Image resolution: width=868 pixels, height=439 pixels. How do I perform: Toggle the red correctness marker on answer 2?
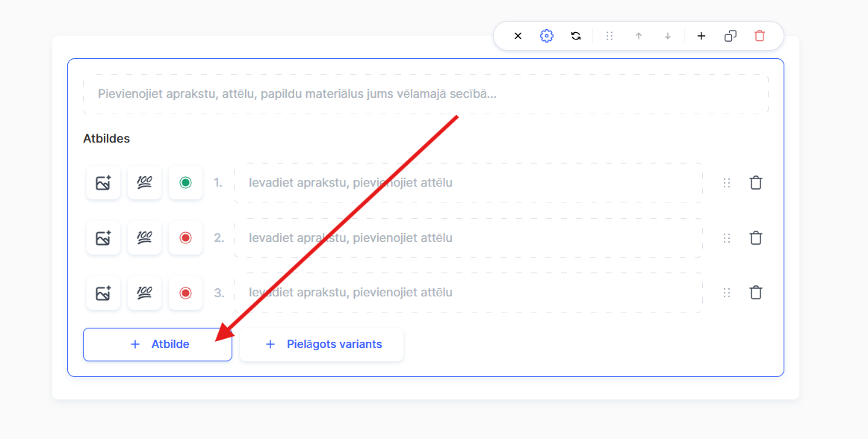pyautogui.click(x=185, y=238)
